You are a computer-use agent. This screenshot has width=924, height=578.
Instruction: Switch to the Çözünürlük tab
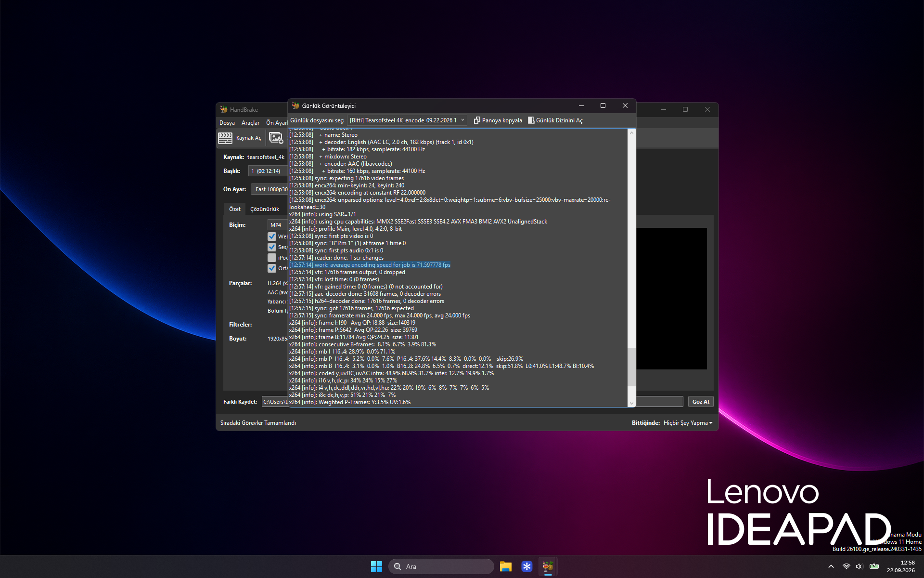(265, 209)
